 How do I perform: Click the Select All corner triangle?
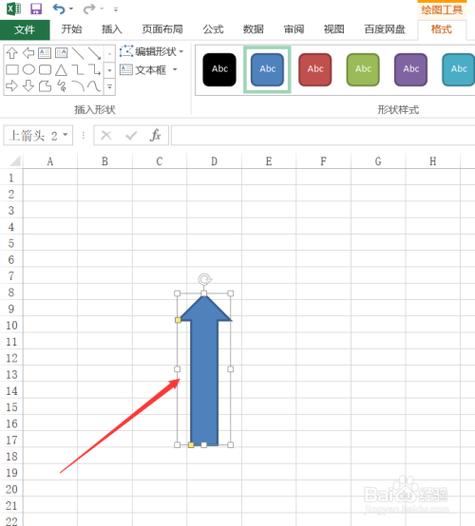[15, 161]
